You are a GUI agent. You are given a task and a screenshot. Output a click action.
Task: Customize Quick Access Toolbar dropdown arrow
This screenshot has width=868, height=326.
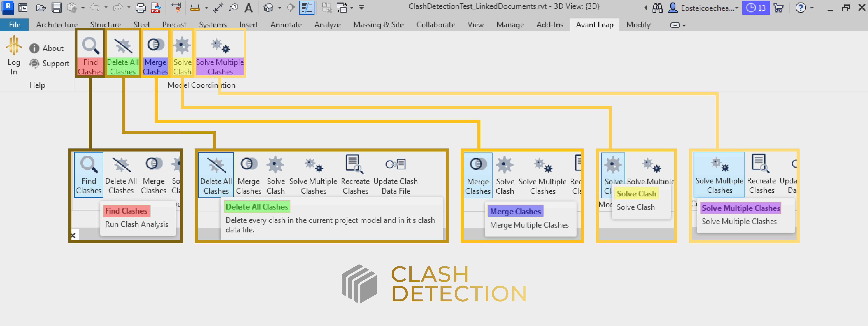(362, 7)
